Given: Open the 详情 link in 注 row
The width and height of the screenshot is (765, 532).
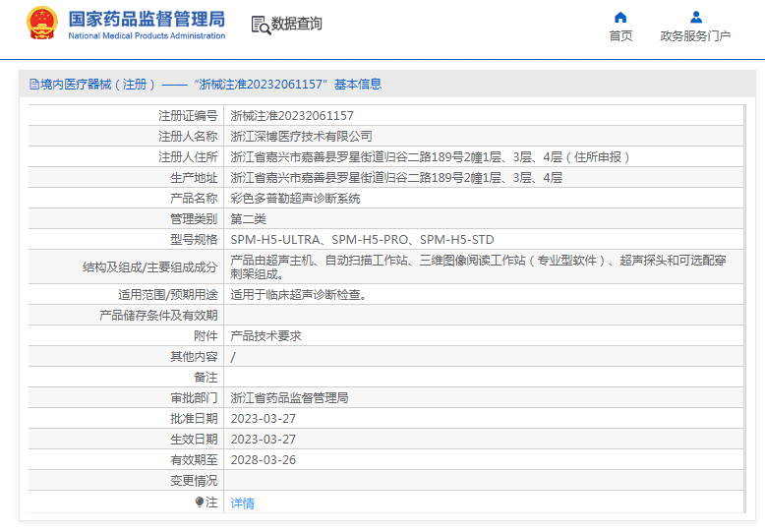Looking at the screenshot, I should click(x=242, y=503).
